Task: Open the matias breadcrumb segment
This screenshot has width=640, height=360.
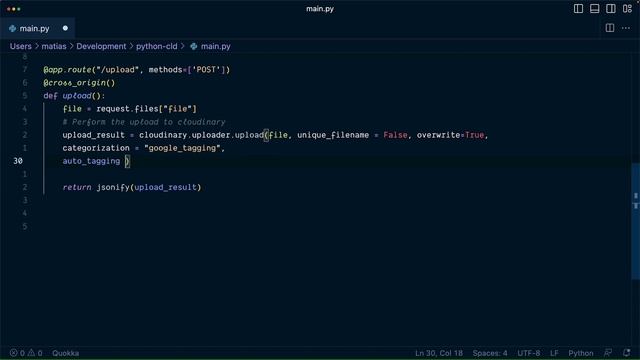Action: click(54, 46)
